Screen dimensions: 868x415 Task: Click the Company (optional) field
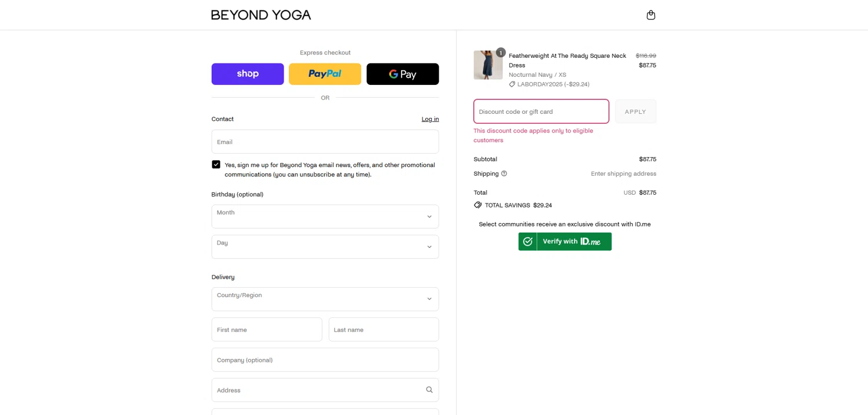325,360
